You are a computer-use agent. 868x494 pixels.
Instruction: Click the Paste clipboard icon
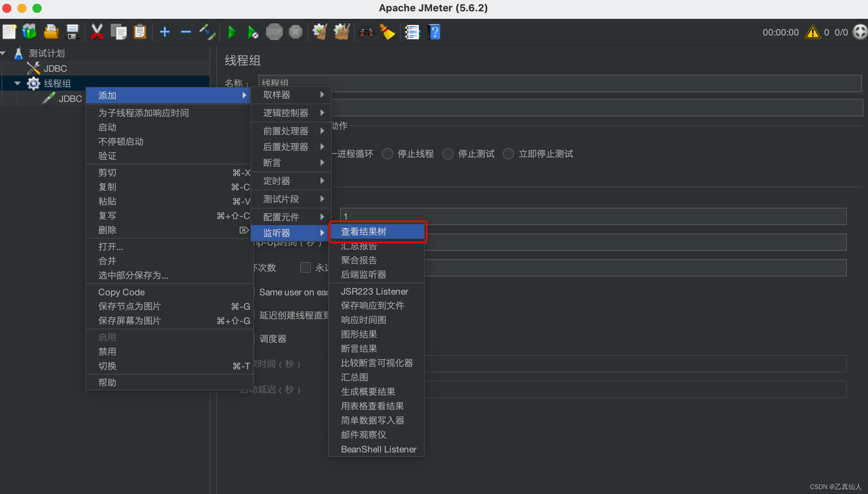pos(140,32)
